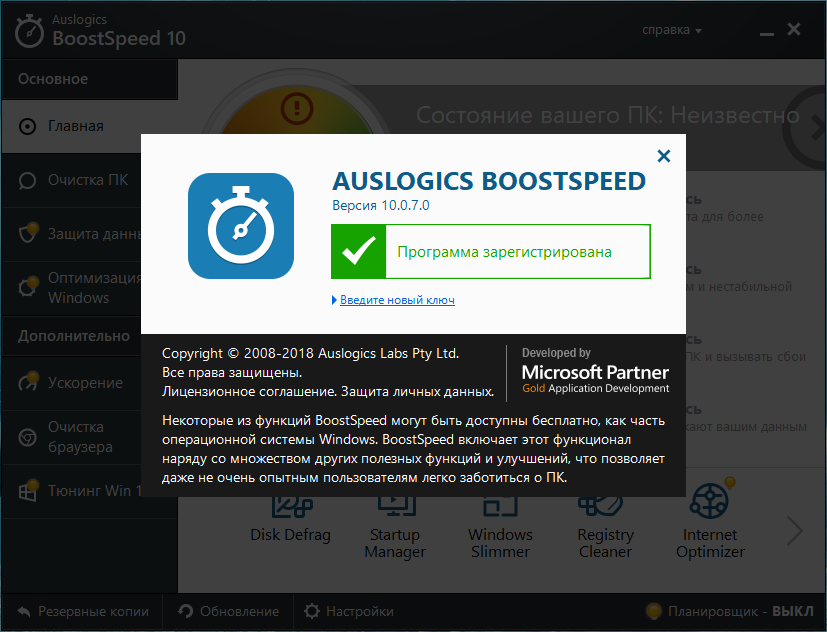Click the target icon beside 'Главная'
The height and width of the screenshot is (632, 827).
[27, 127]
